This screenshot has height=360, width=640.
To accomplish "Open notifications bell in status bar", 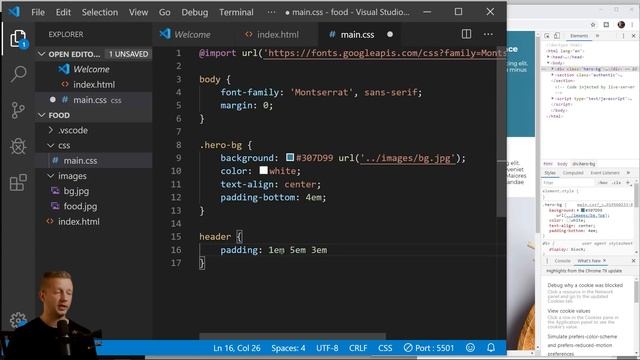I will 491,348.
